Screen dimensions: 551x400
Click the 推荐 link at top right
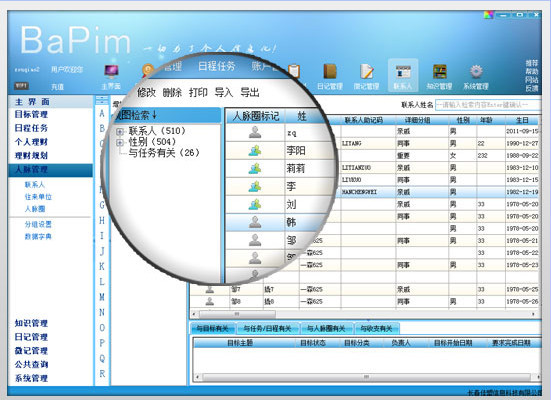click(x=531, y=63)
